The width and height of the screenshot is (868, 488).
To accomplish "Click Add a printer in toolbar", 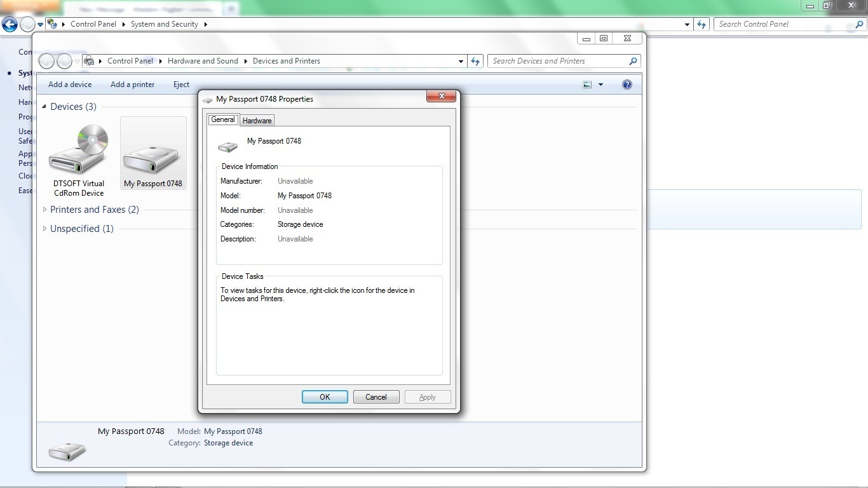I will (132, 85).
